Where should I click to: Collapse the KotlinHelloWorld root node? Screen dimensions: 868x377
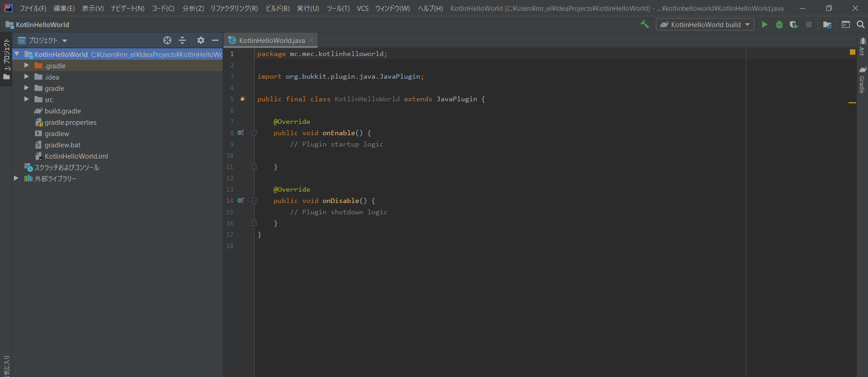[17, 54]
